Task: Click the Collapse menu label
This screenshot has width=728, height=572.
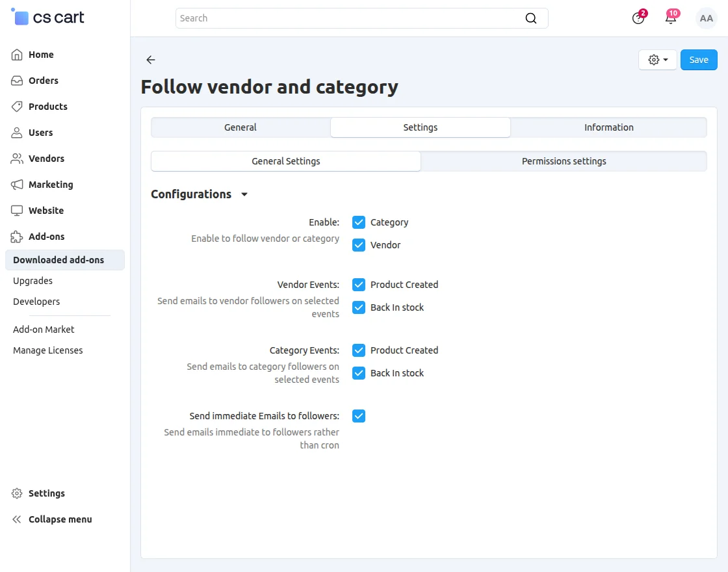Action: point(60,519)
